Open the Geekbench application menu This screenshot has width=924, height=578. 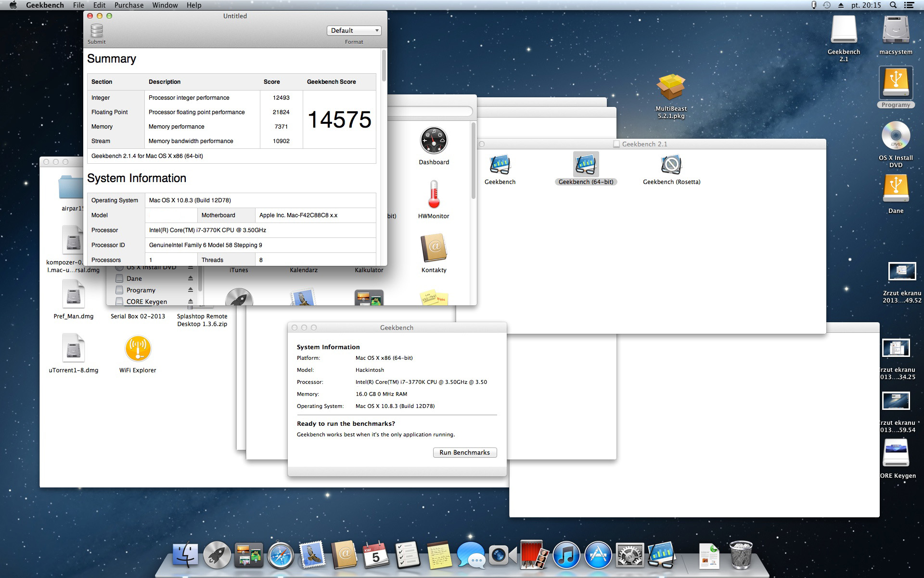click(45, 5)
